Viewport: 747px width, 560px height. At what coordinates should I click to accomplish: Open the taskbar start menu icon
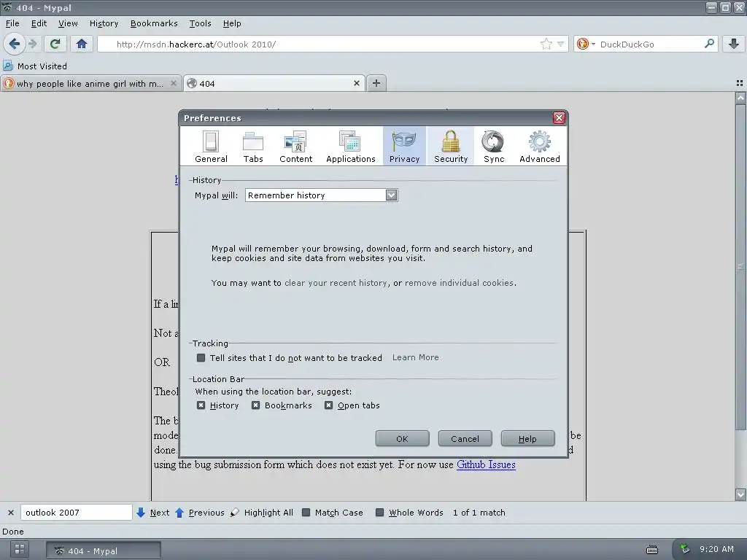coord(20,549)
